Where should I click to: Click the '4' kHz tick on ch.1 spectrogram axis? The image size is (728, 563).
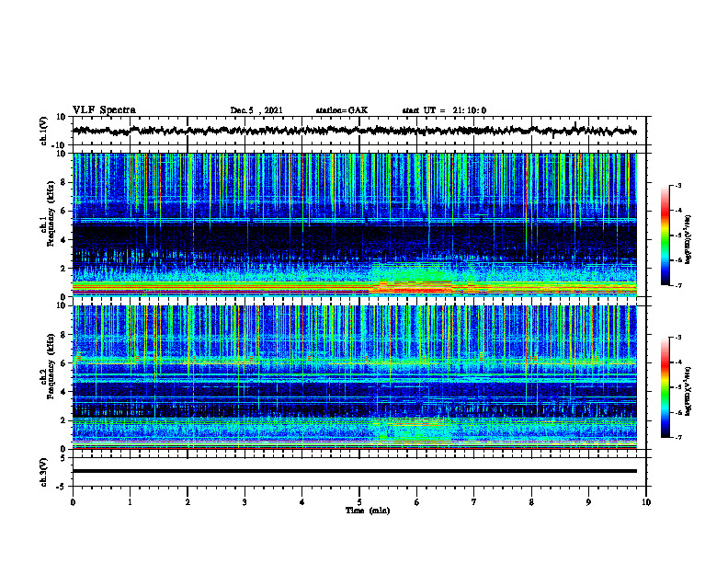click(63, 240)
